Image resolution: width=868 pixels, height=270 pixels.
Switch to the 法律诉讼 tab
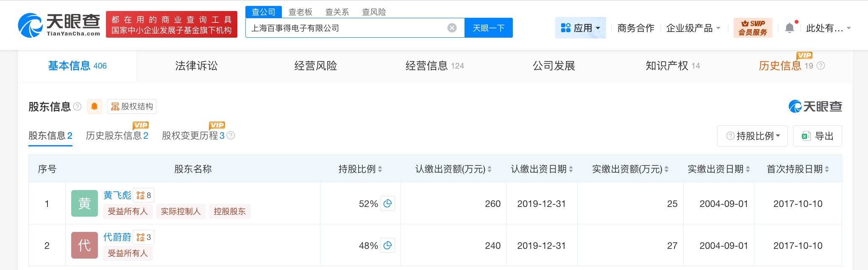click(x=196, y=66)
